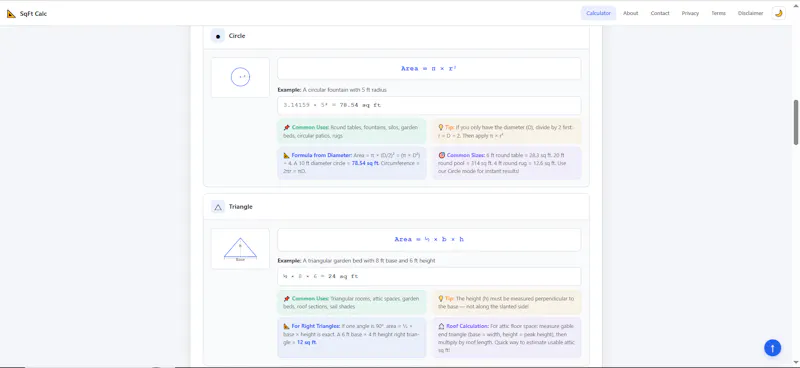
Task: Click the Roof Calculation info card
Action: pyautogui.click(x=507, y=338)
